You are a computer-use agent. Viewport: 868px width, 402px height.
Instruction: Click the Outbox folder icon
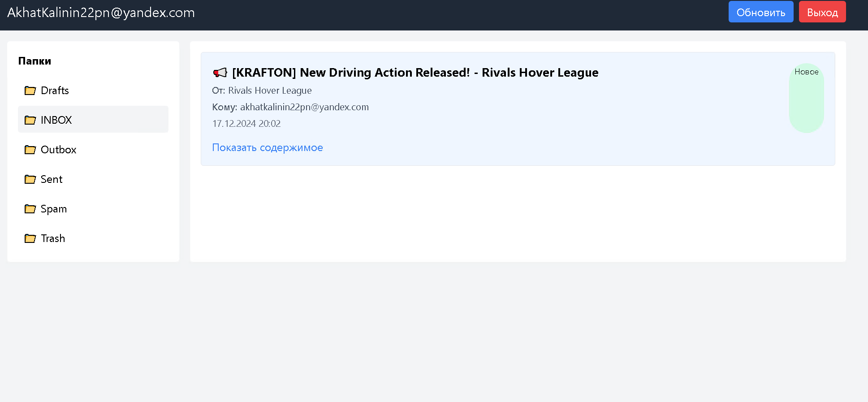point(30,150)
